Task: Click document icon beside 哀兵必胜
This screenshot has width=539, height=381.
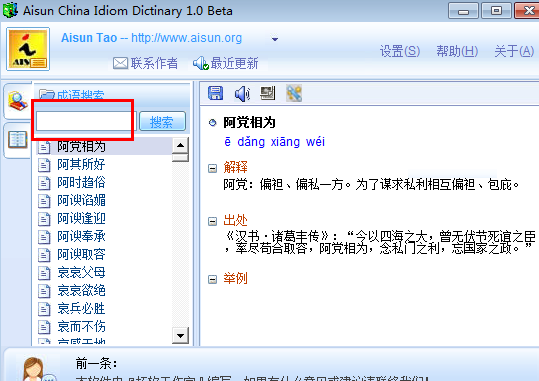Action: 44,309
